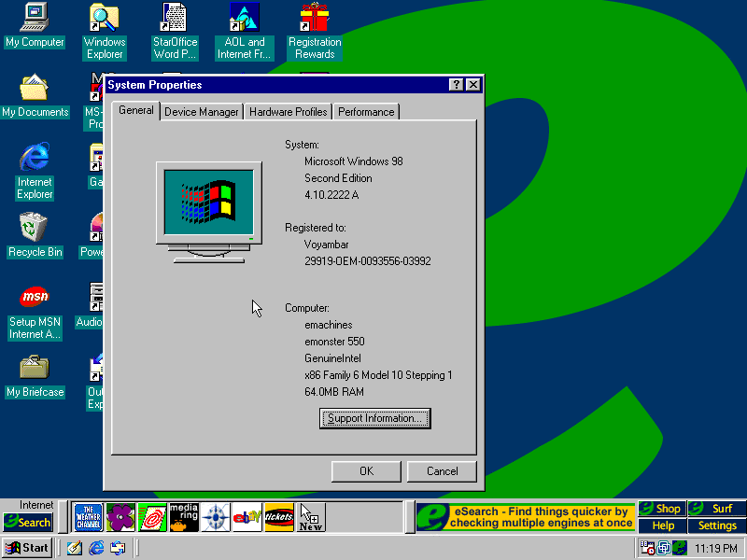Click the eSearch Settings button
Image resolution: width=747 pixels, height=560 pixels.
[x=717, y=525]
